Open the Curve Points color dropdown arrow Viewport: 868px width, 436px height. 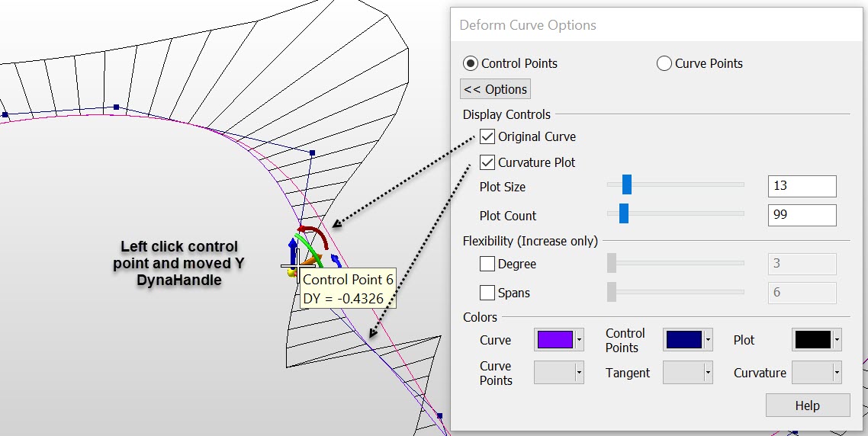click(x=579, y=373)
